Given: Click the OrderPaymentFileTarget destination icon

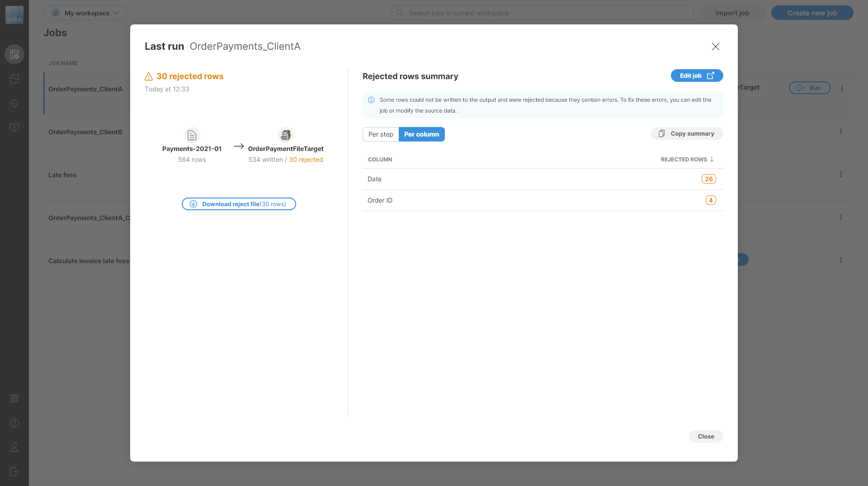Looking at the screenshot, I should pos(285,135).
